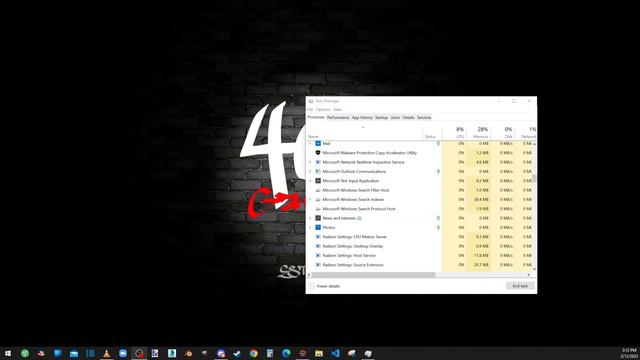Switch to the Performance tab
The image size is (640, 360).
point(338,118)
